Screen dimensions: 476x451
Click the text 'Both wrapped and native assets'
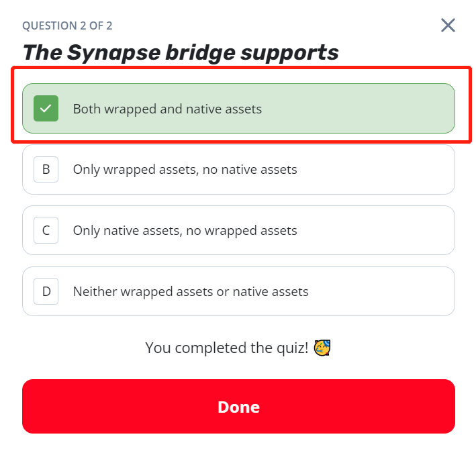click(x=167, y=109)
